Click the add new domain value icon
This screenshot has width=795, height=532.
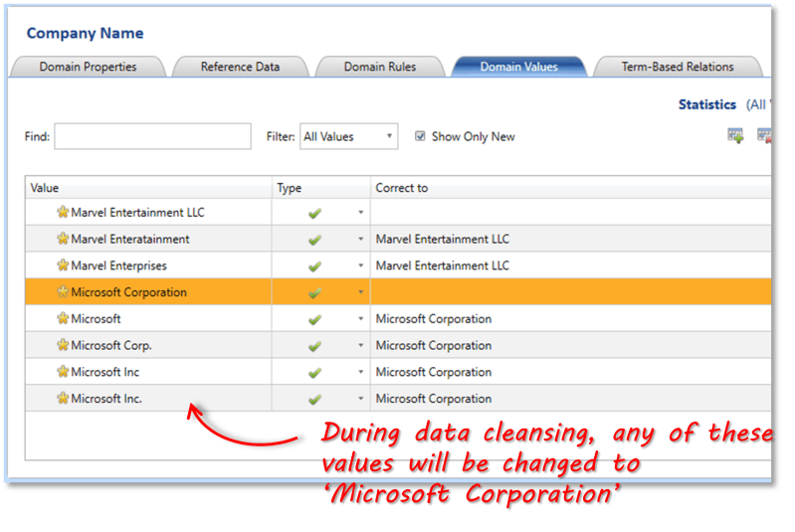click(x=735, y=136)
